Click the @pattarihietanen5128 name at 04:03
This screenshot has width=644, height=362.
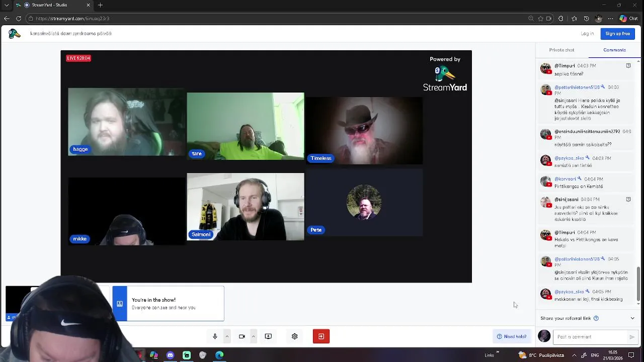(577, 87)
